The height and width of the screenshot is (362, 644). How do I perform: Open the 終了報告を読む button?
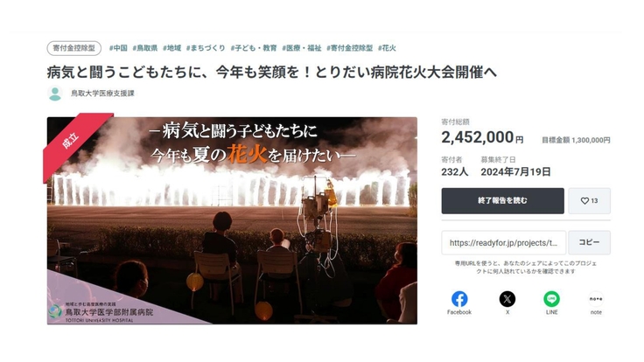click(503, 201)
